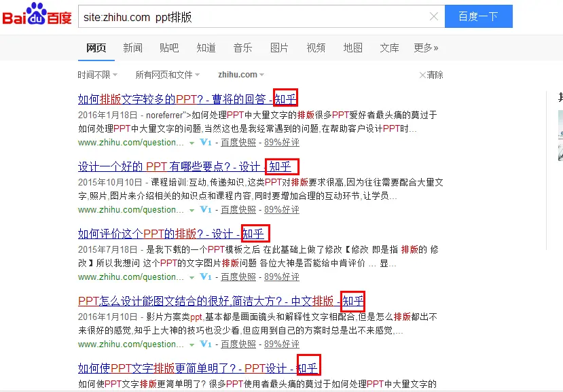This screenshot has height=392, width=563.
Task: Expand arrow beside URL of 如何评价这个PPT result
Action: click(x=192, y=277)
